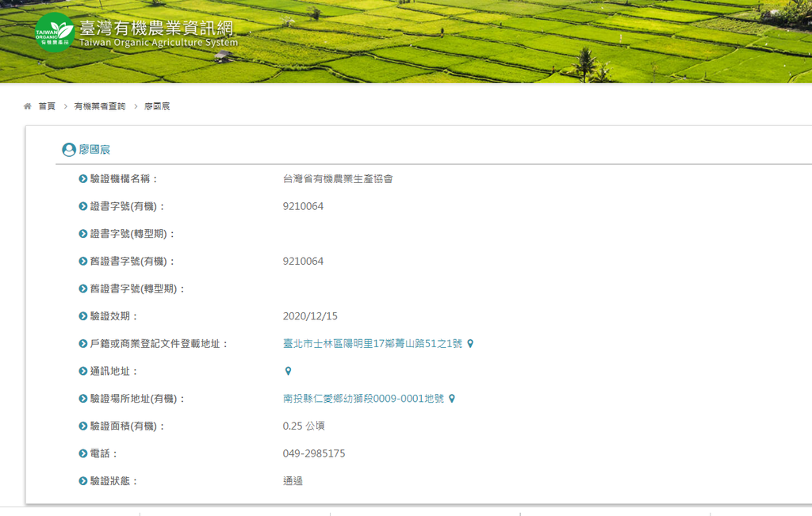
Task: Click the arrow icon beside 驗證狀態
Action: pyautogui.click(x=82, y=480)
